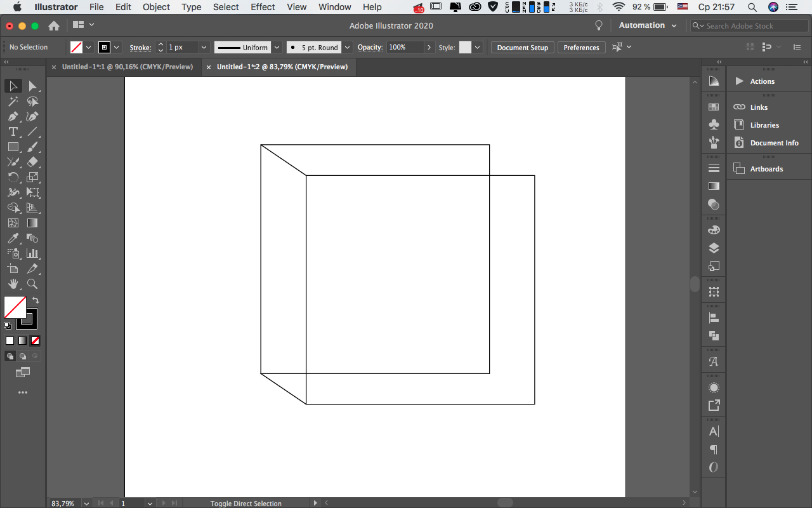Image resolution: width=812 pixels, height=508 pixels.
Task: Reset default fill and stroke
Action: 8,326
